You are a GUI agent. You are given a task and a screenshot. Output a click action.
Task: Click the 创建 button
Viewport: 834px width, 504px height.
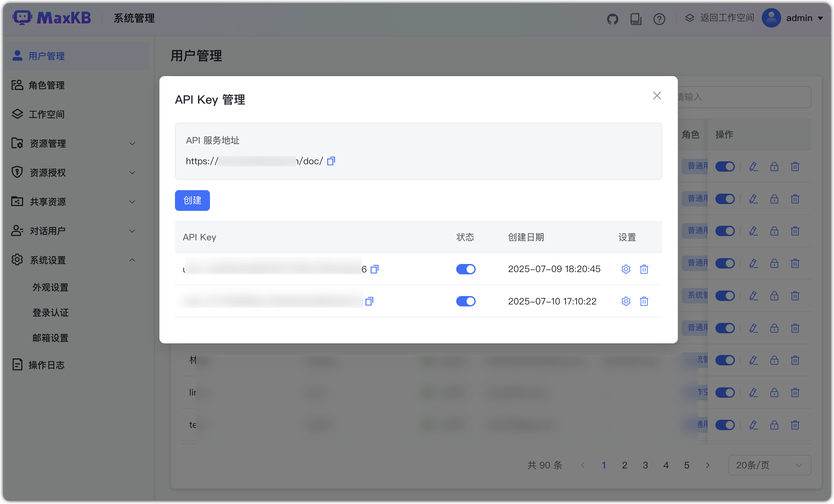coord(192,200)
